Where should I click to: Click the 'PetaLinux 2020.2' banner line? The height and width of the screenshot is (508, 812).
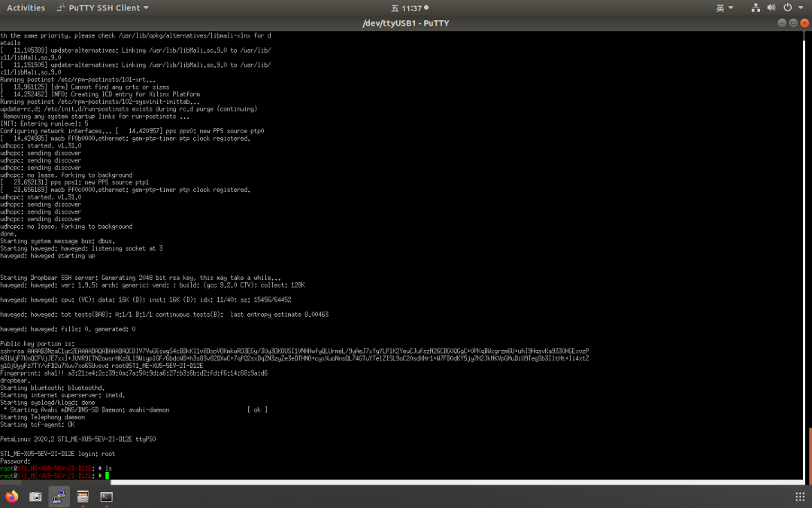(x=78, y=439)
